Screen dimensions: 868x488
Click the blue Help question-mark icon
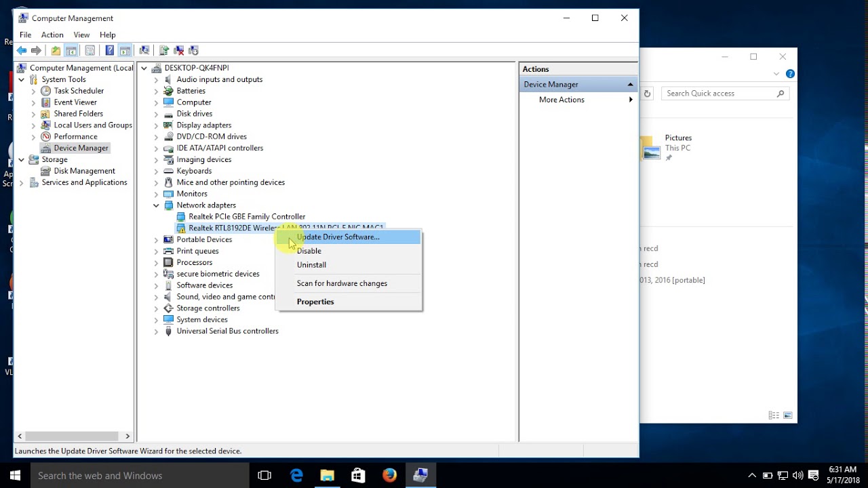[109, 50]
